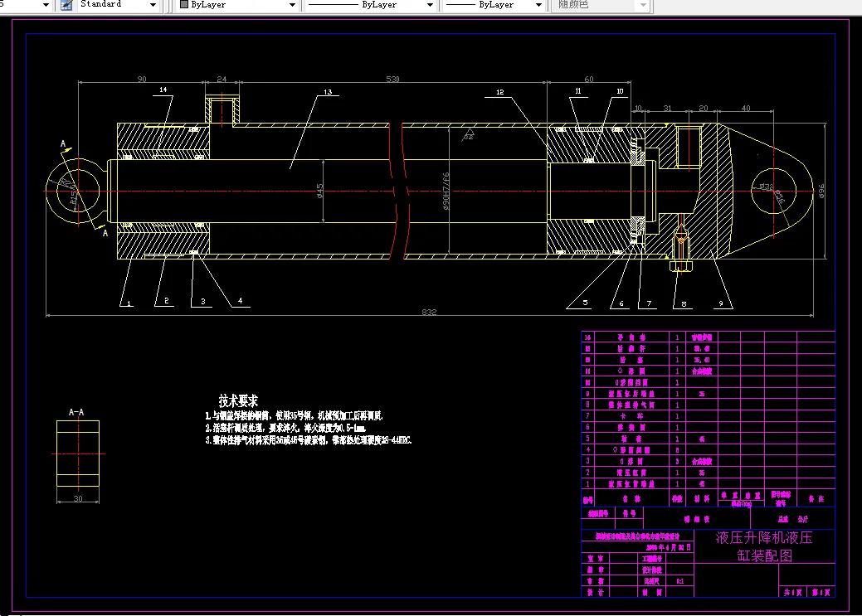Select part balloon number 11
862x616 pixels.
(577, 91)
